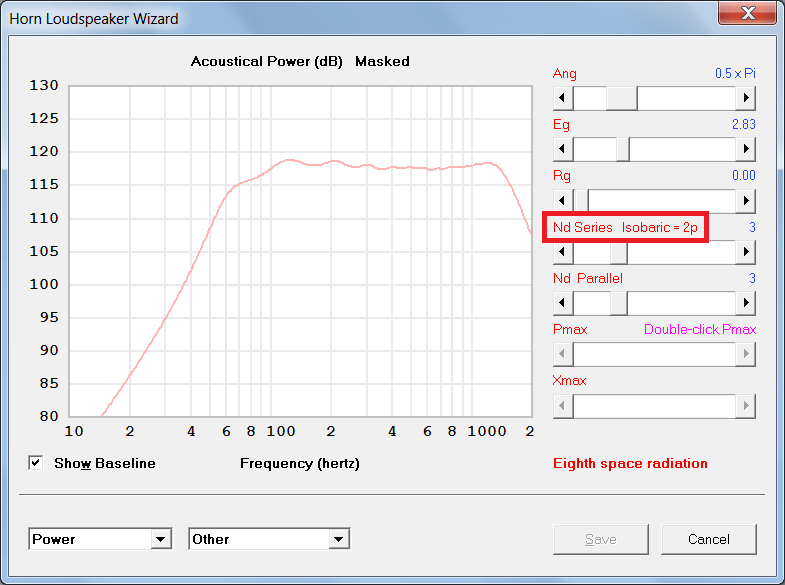Uncheck the Show Baseline checkbox
Image resolution: width=785 pixels, height=585 pixels.
36,463
